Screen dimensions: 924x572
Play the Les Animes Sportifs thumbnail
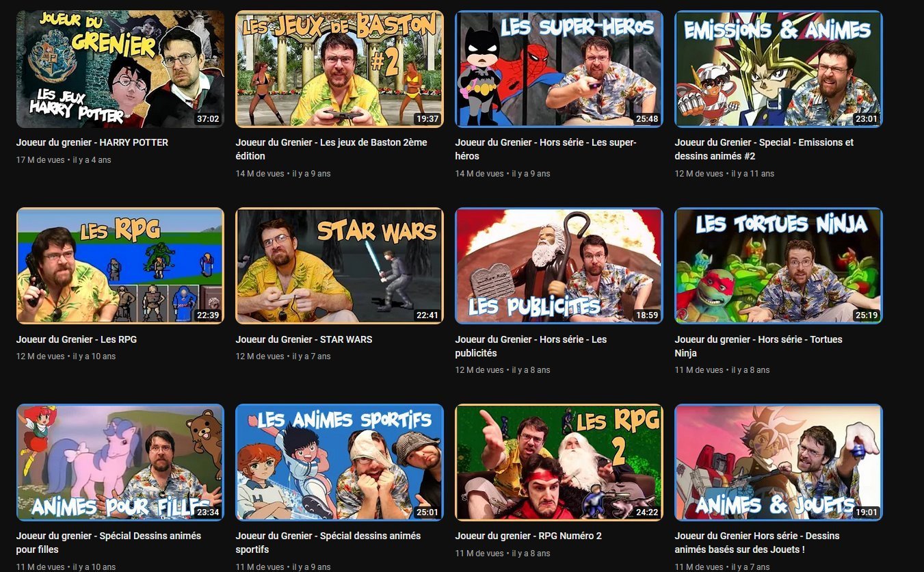coord(339,463)
